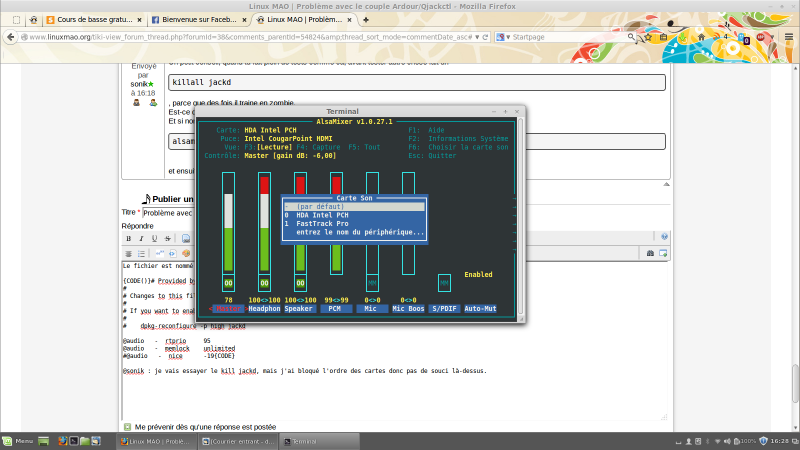Click the Mic Boost level bar
Screen dimensions: 800x450
coord(408,223)
